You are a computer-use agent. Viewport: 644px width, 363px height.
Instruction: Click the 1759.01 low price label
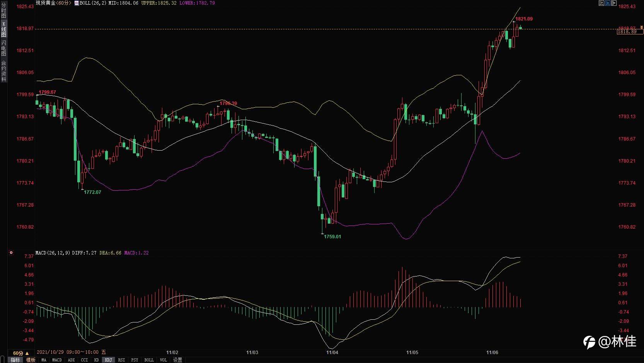332,237
